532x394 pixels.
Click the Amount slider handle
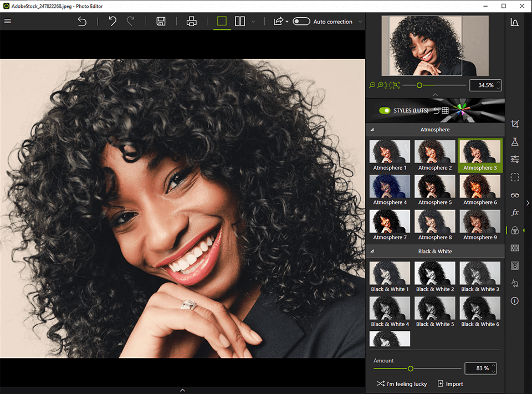[411, 369]
